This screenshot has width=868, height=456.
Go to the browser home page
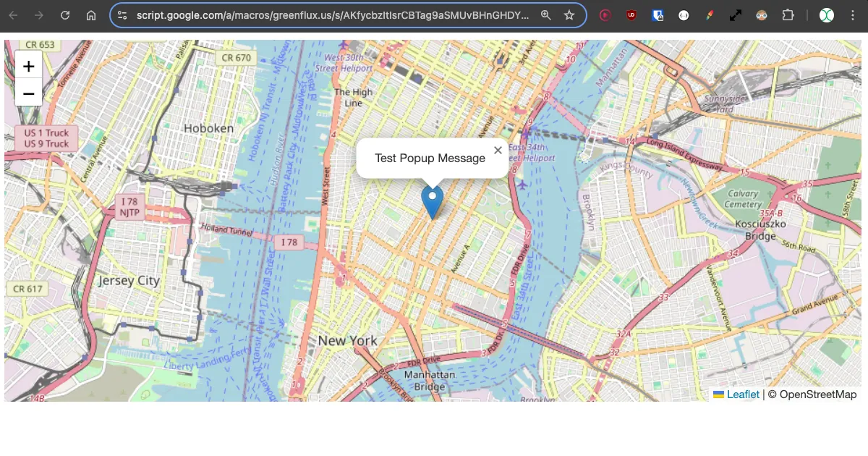91,15
